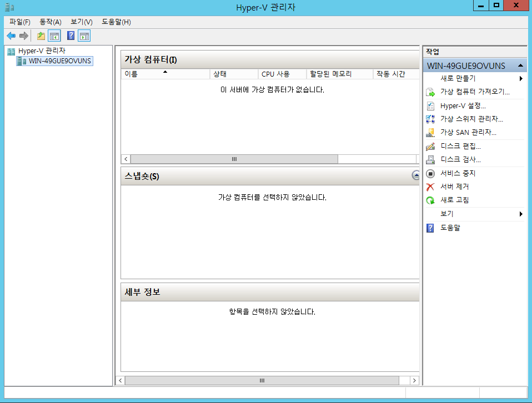Click the 가상 컴퓨터 가져오기 import icon
This screenshot has height=403, width=532.
tap(430, 92)
